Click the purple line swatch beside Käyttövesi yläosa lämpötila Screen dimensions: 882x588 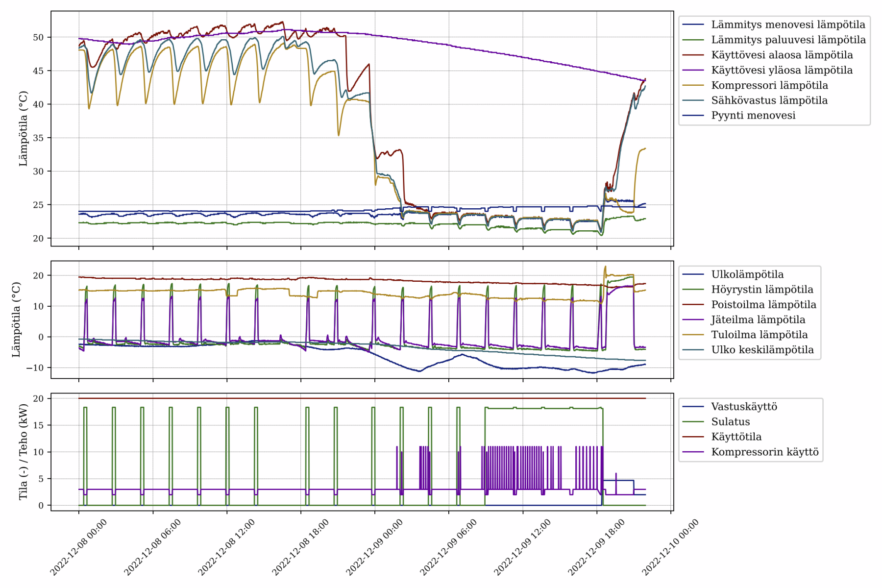pyautogui.click(x=693, y=70)
